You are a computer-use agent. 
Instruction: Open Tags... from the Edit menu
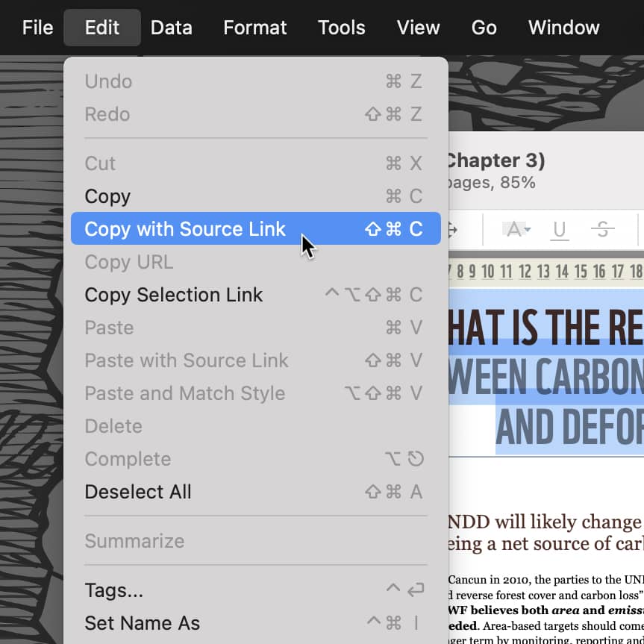tap(255, 590)
